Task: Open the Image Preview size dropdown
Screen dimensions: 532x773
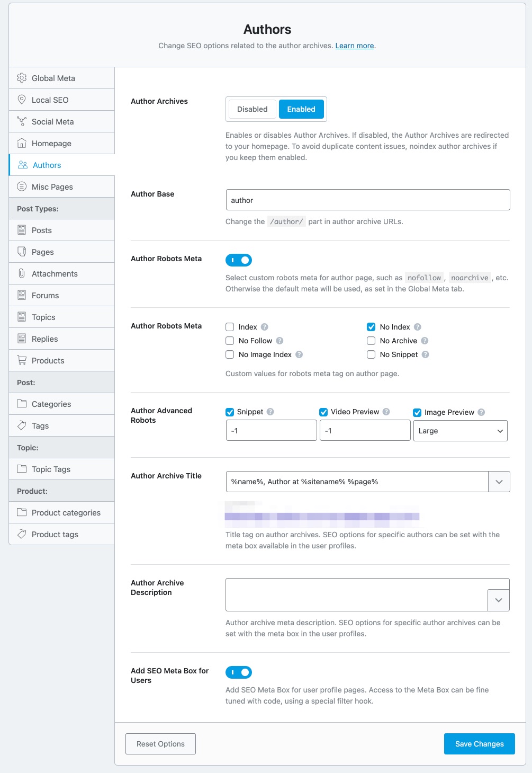Action: (460, 431)
